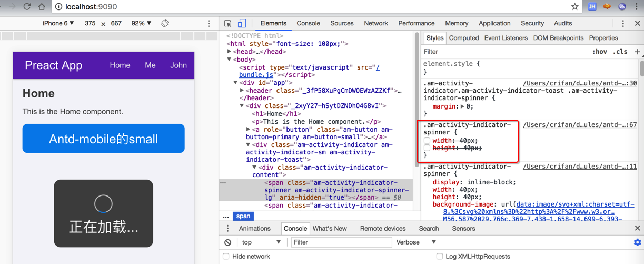Open the top context dropdown in console
This screenshot has height=264, width=644.
click(261, 242)
